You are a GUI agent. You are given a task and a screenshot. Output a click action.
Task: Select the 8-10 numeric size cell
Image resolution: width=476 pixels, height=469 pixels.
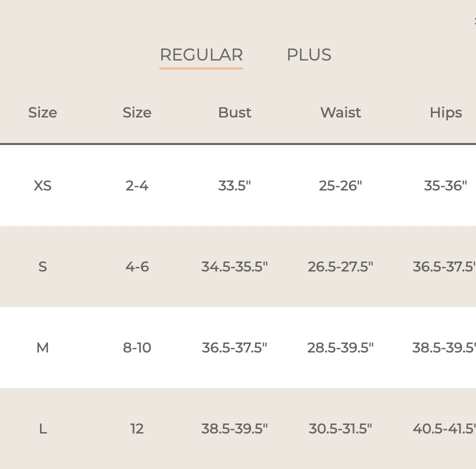137,347
